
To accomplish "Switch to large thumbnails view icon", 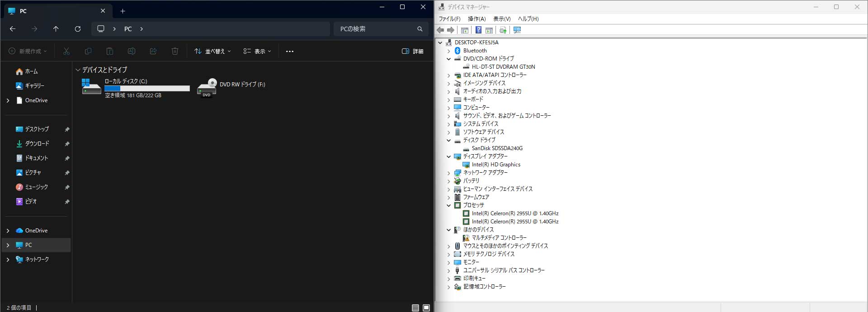I will pyautogui.click(x=426, y=308).
